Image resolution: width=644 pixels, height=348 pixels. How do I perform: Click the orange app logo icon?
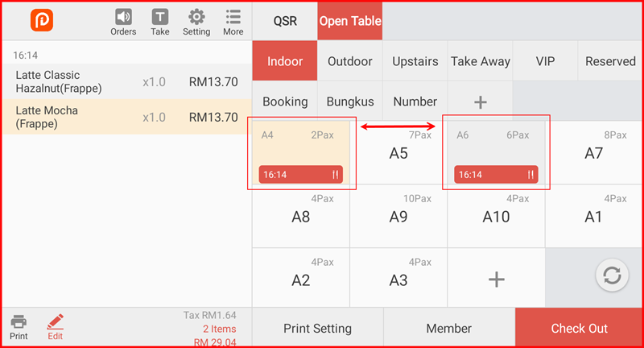tap(42, 20)
